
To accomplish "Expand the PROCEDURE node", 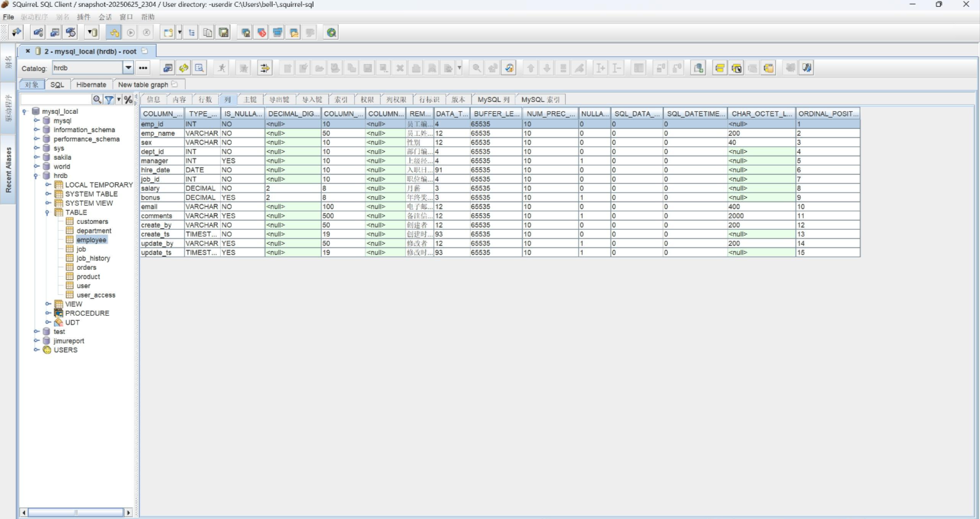I will tap(48, 313).
